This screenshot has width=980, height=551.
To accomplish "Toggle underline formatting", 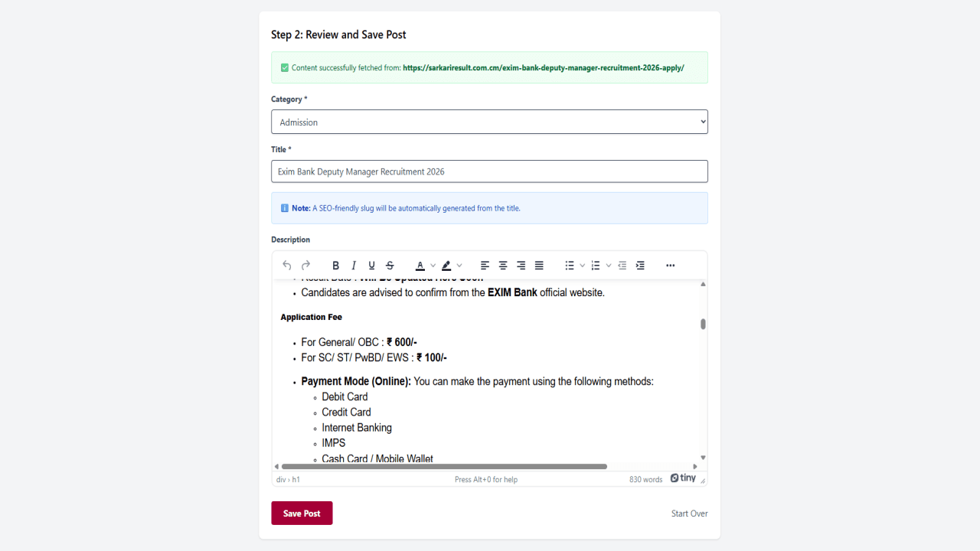I will pyautogui.click(x=372, y=266).
